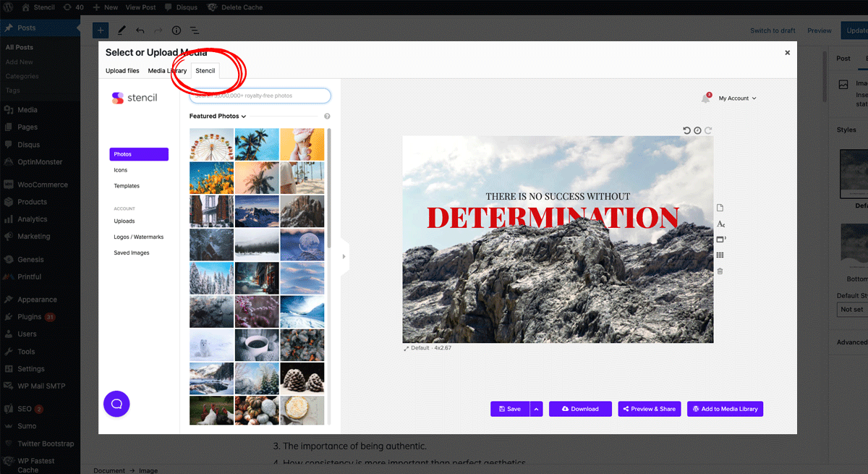Click the Download button
This screenshot has height=474, width=868.
click(x=580, y=408)
